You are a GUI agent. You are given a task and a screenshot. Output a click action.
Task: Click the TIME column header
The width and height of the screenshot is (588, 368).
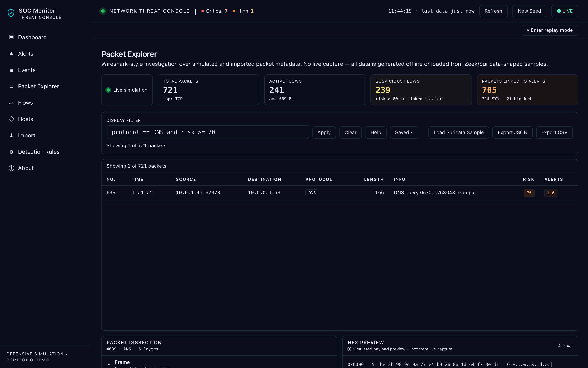(137, 179)
